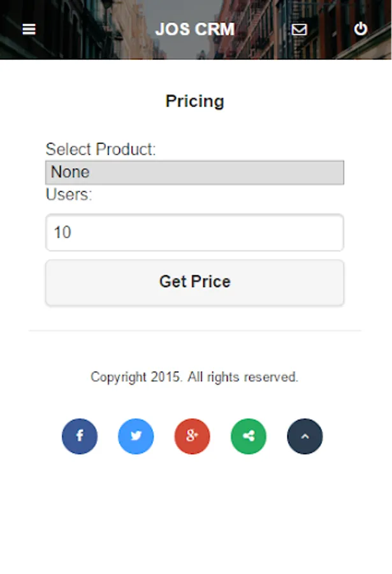Image resolution: width=392 pixels, height=574 pixels.
Task: Open the hamburger navigation menu
Action: coord(29,29)
